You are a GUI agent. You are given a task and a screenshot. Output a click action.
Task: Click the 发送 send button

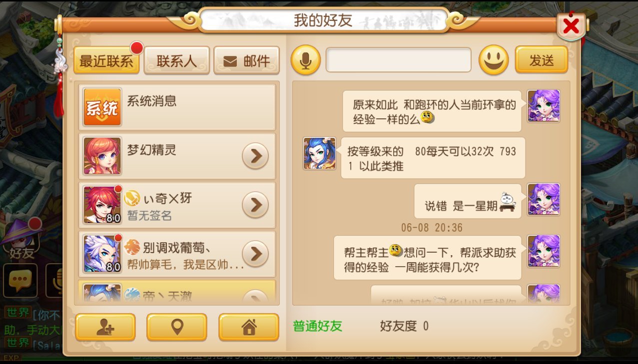(542, 60)
